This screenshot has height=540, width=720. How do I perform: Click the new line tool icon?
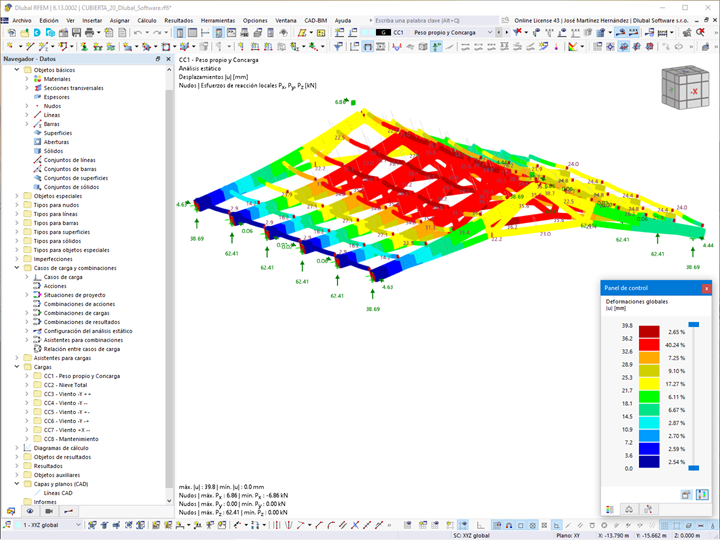tap(30, 46)
